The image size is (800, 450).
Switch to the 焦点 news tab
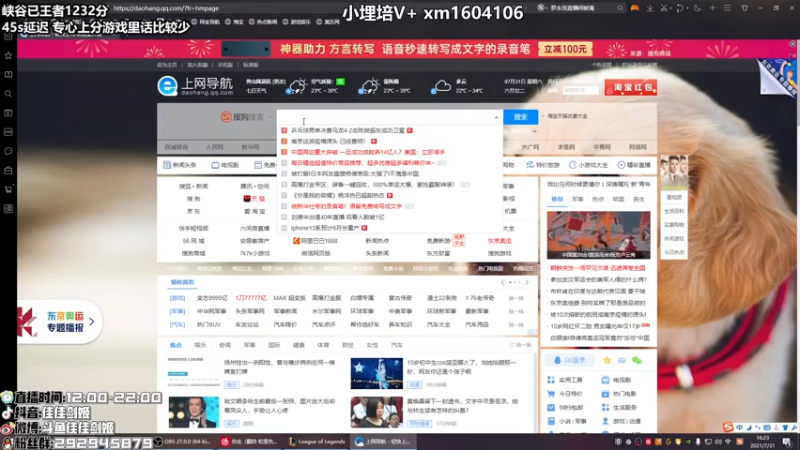pos(176,345)
